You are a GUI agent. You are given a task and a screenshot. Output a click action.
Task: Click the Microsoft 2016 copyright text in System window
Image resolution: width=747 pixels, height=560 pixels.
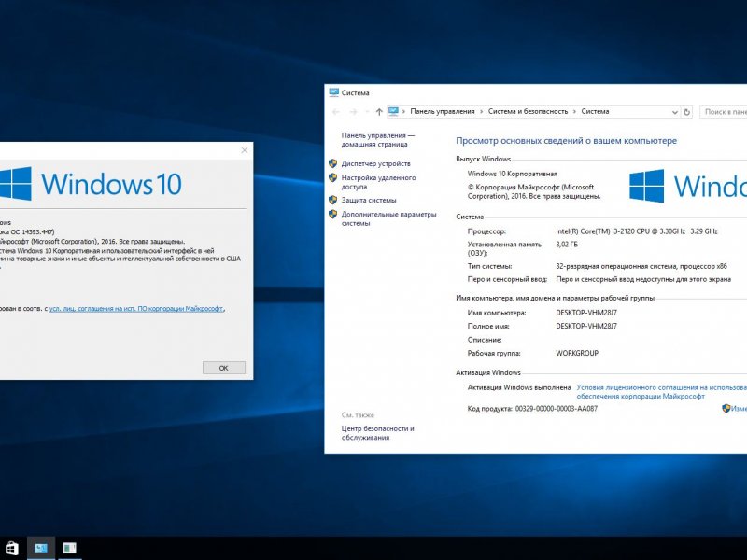(x=534, y=191)
